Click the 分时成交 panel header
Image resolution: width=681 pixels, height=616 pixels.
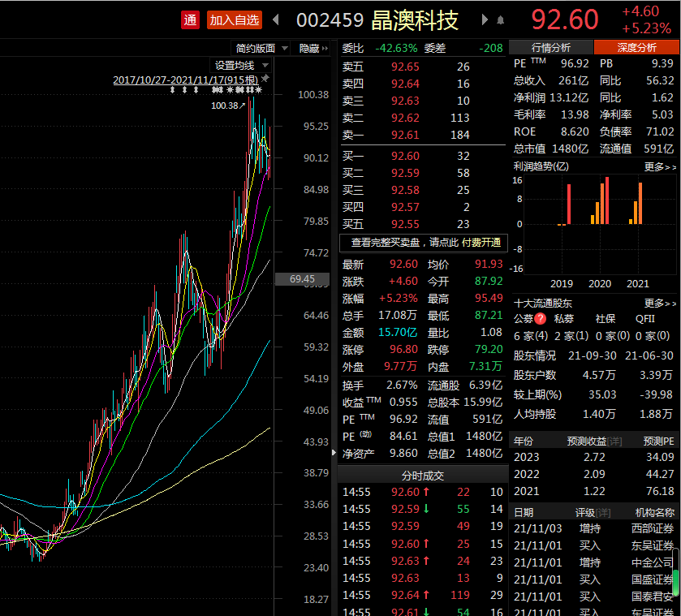tap(423, 475)
